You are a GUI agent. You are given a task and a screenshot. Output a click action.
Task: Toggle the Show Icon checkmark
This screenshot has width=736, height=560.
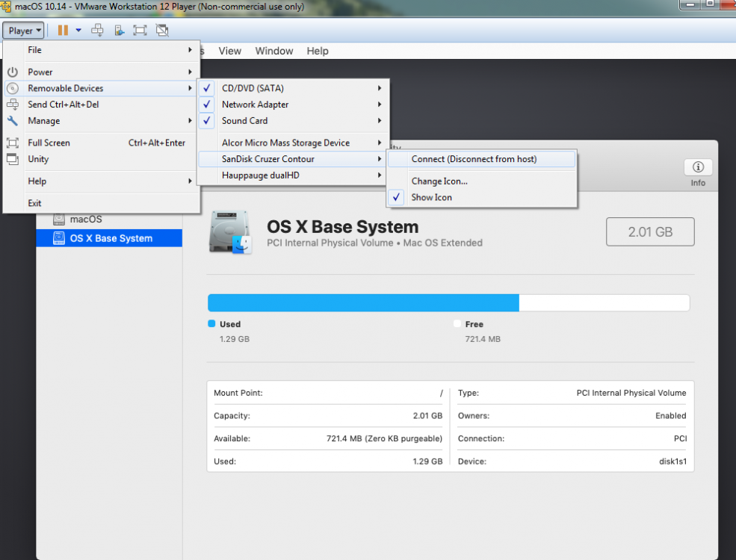coord(397,197)
